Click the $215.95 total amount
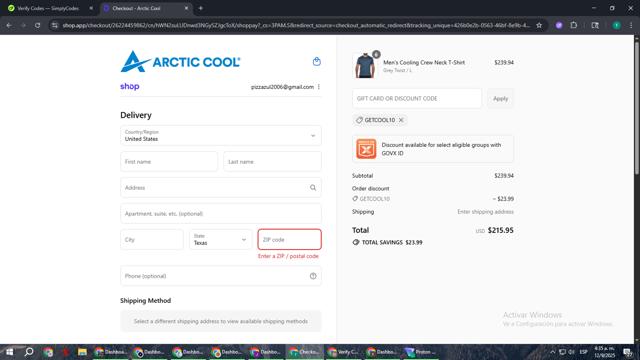The width and height of the screenshot is (640, 360). point(500,230)
